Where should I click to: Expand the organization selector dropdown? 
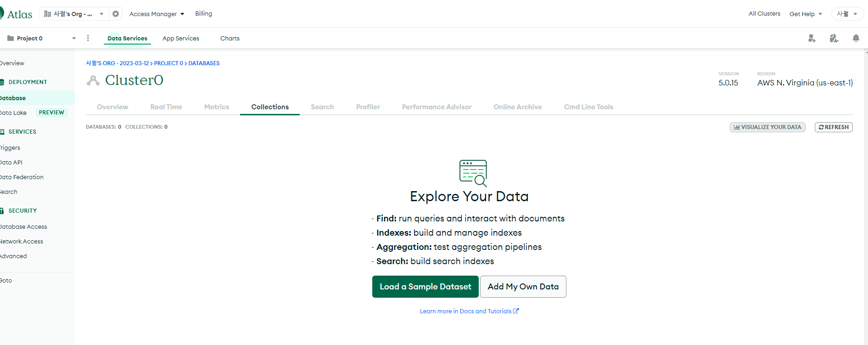click(x=74, y=14)
